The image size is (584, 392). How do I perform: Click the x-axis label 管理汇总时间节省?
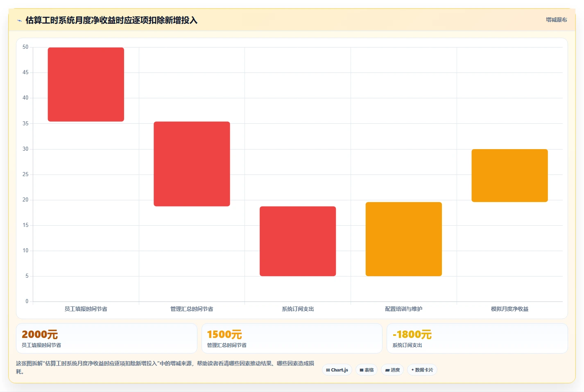(192, 309)
